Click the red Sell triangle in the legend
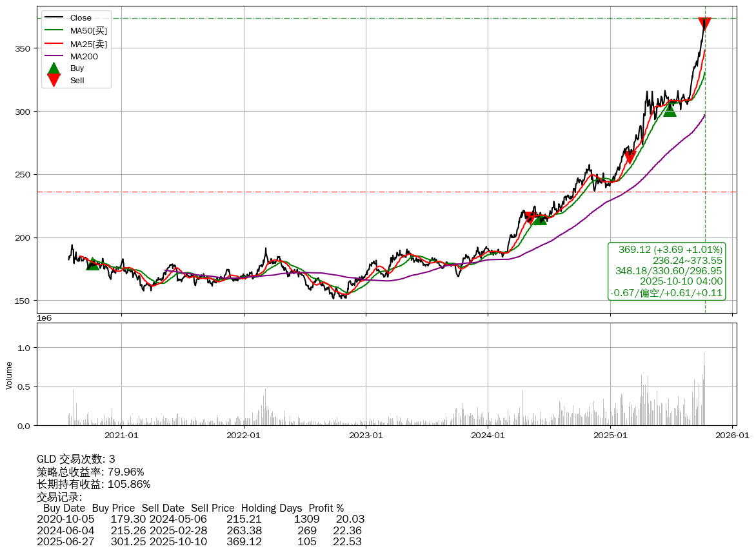This screenshot has width=756, height=553. [54, 80]
